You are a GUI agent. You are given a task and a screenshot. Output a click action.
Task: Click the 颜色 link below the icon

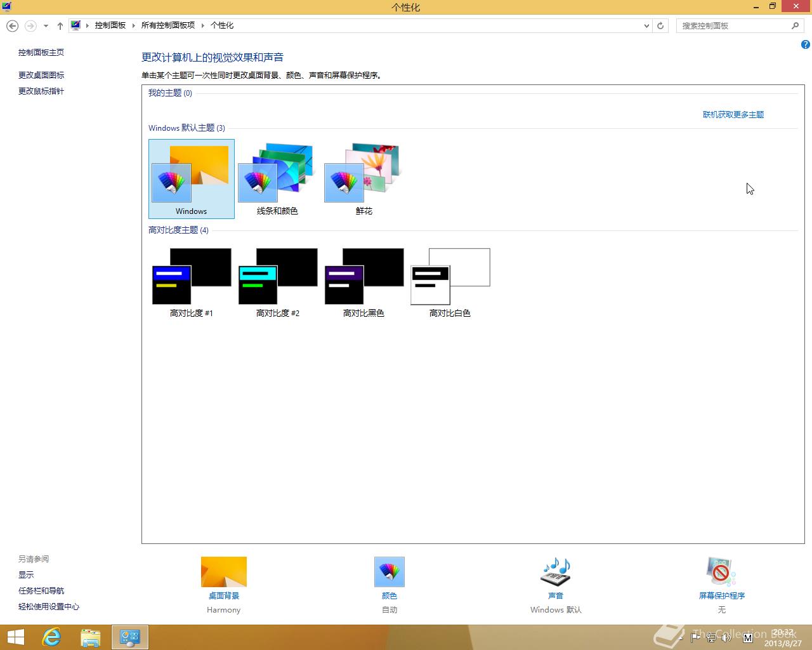click(x=390, y=595)
